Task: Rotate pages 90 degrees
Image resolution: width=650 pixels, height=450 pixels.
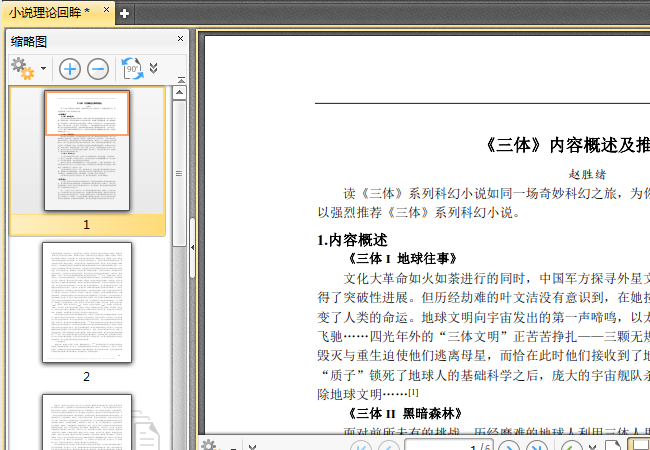Action: [x=132, y=69]
